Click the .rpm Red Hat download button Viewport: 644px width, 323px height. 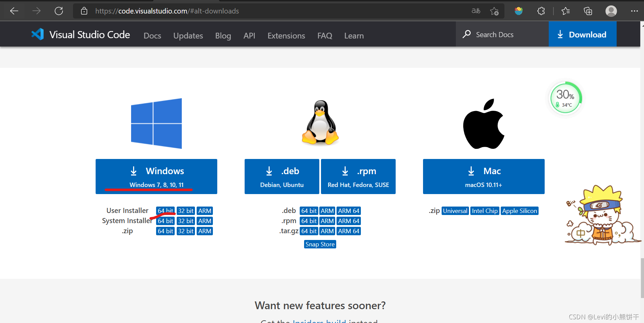358,177
